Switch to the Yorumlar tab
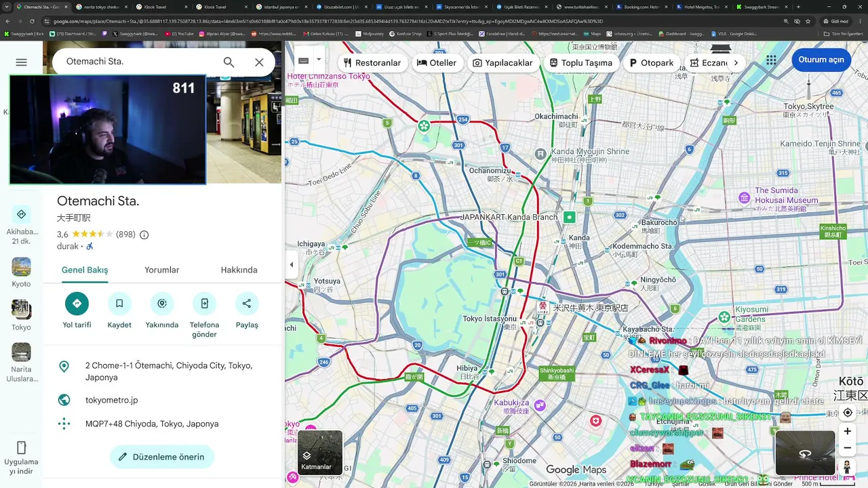This screenshot has height=488, width=868. [x=162, y=270]
